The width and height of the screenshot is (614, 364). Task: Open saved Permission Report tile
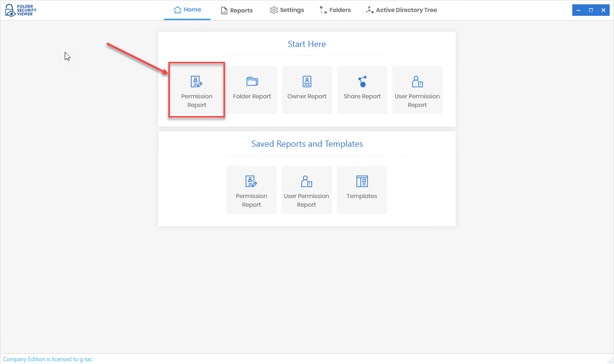tap(251, 190)
